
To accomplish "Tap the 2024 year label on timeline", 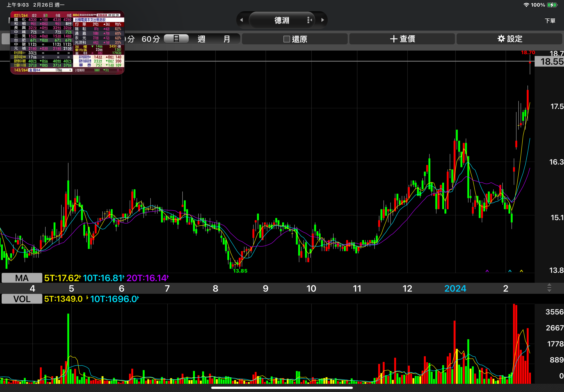I will pyautogui.click(x=455, y=288).
